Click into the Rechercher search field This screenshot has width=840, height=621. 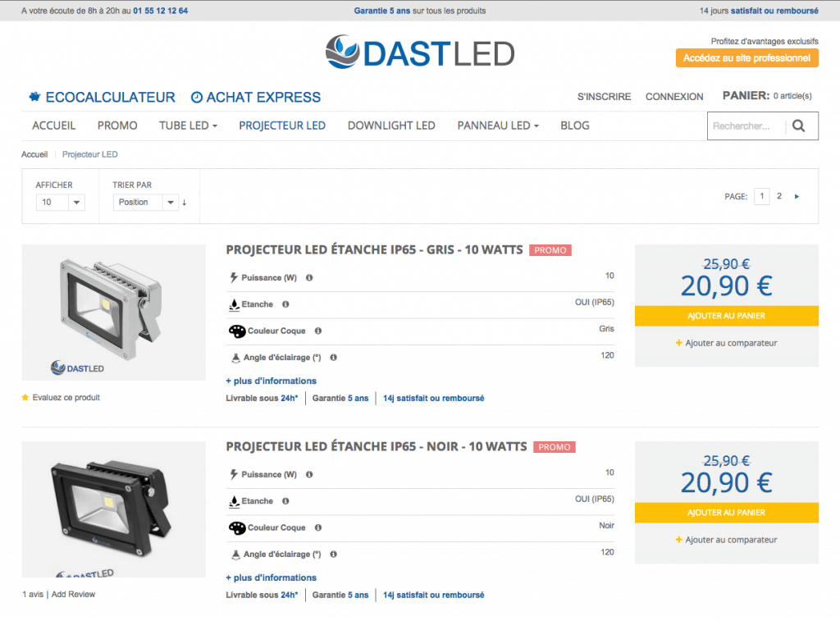pos(745,126)
